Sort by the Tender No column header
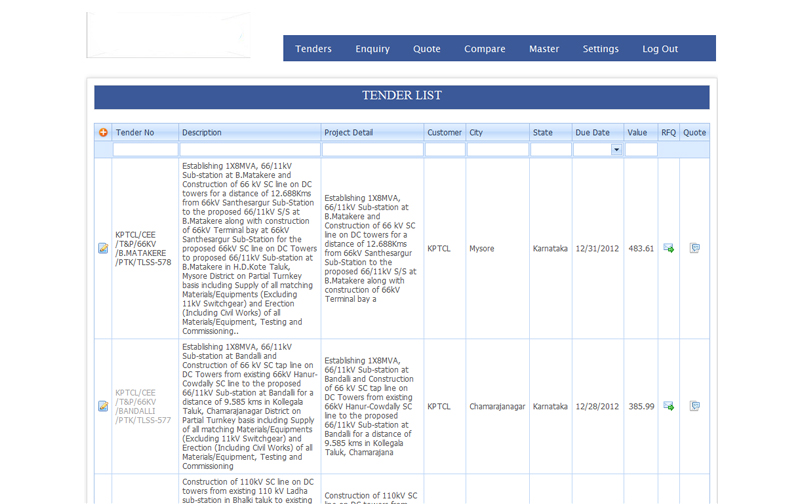This screenshot has width=800, height=504. (x=135, y=132)
